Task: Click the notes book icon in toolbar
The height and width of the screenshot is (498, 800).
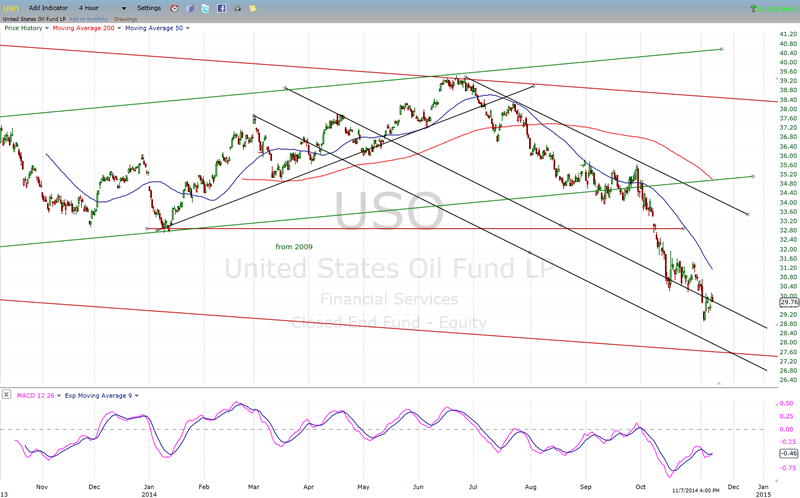Action: (x=190, y=8)
